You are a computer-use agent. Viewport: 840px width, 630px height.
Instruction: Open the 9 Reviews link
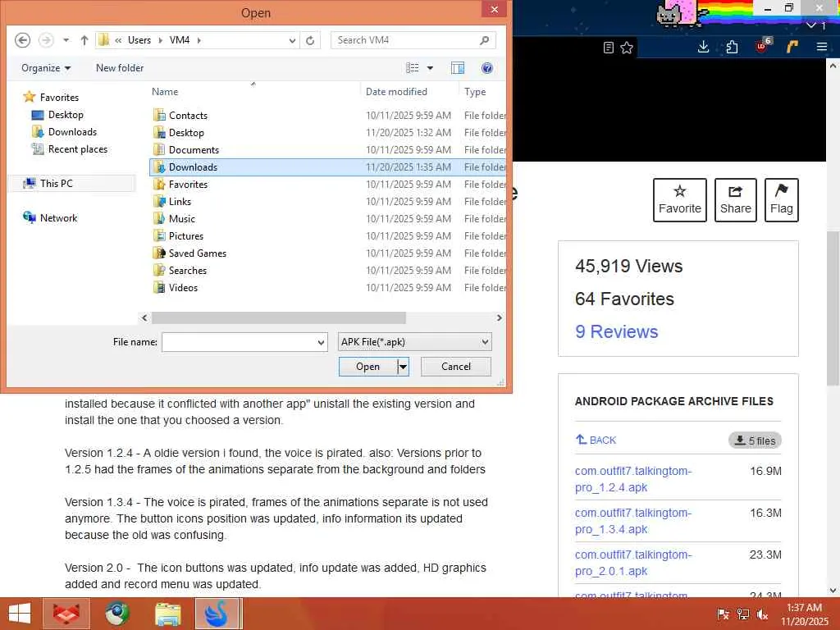coord(616,331)
